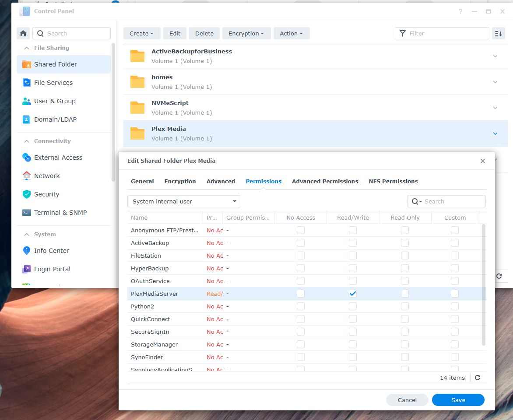513x420 pixels.
Task: Check Read Only for QuickConnect
Action: pos(405,319)
